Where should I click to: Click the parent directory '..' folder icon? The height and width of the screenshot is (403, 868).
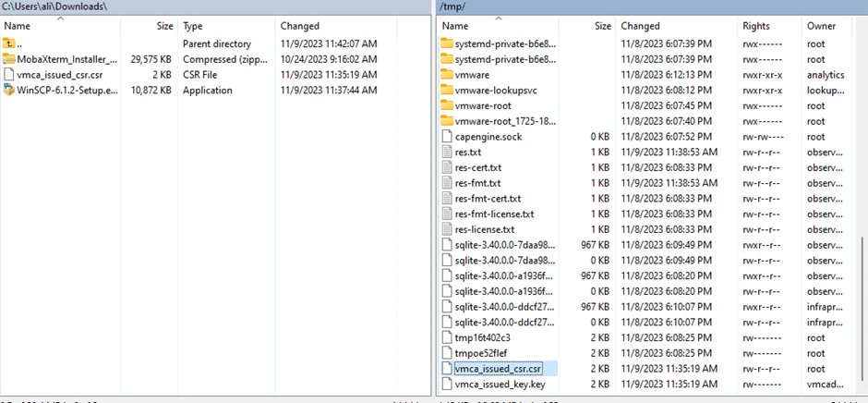click(10, 43)
